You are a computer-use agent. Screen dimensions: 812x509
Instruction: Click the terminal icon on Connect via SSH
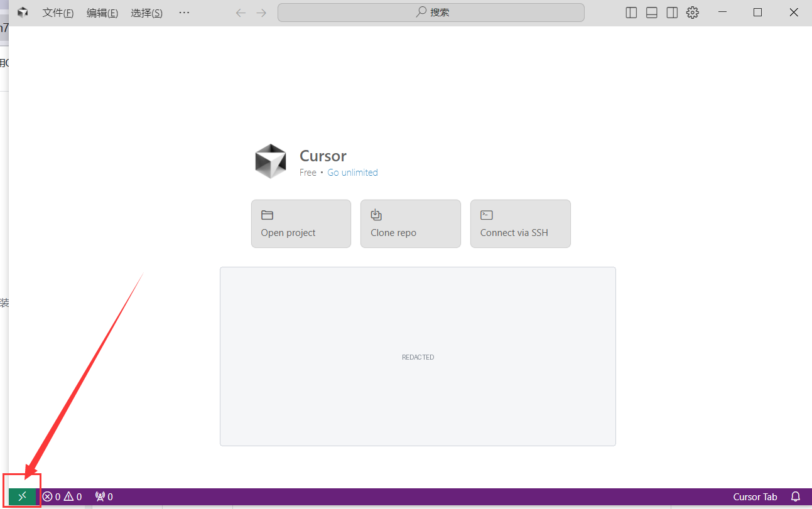click(x=487, y=215)
